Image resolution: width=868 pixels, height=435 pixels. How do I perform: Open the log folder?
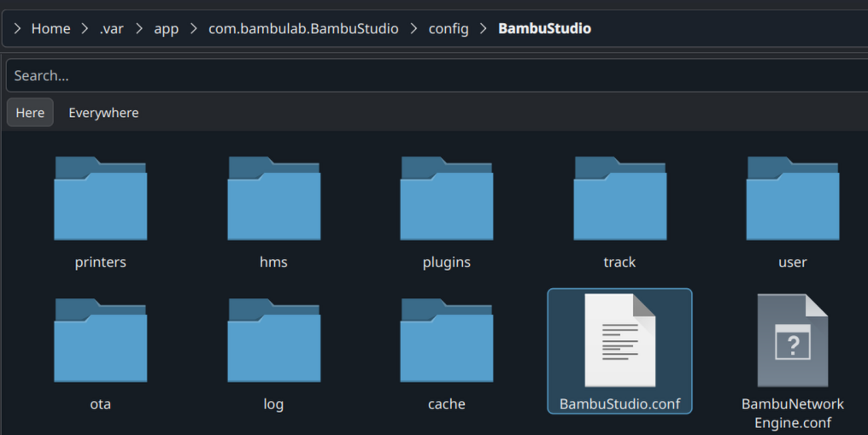[273, 340]
